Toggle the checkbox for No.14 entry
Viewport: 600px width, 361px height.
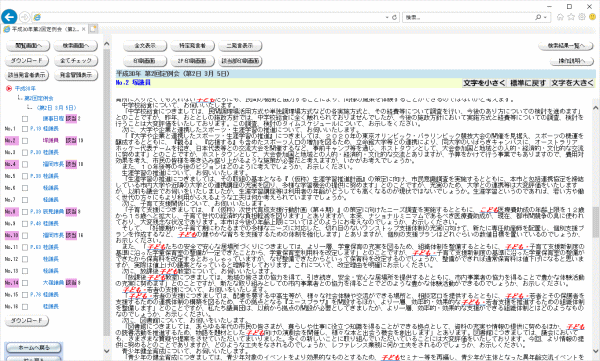25,283
